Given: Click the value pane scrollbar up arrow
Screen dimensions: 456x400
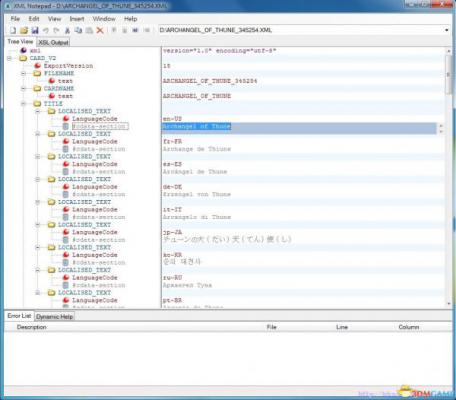Looking at the screenshot, I should (449, 51).
